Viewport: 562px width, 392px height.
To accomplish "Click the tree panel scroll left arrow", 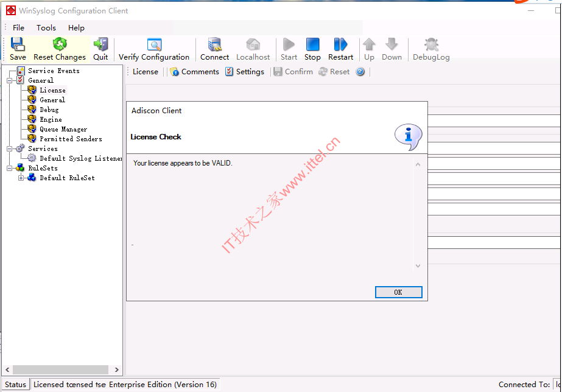I will [x=7, y=369].
